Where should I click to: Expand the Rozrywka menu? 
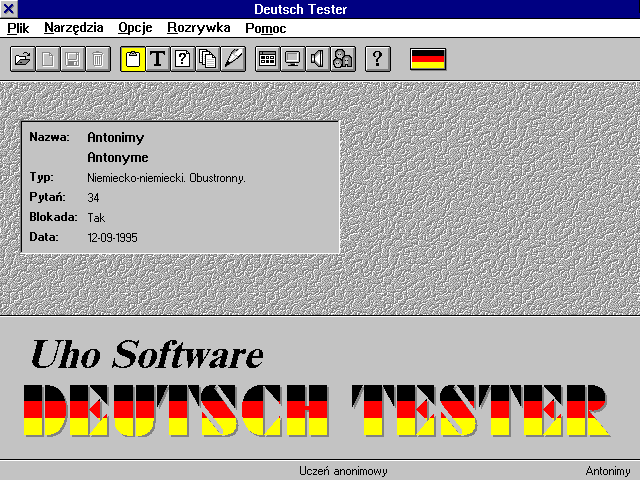point(198,28)
